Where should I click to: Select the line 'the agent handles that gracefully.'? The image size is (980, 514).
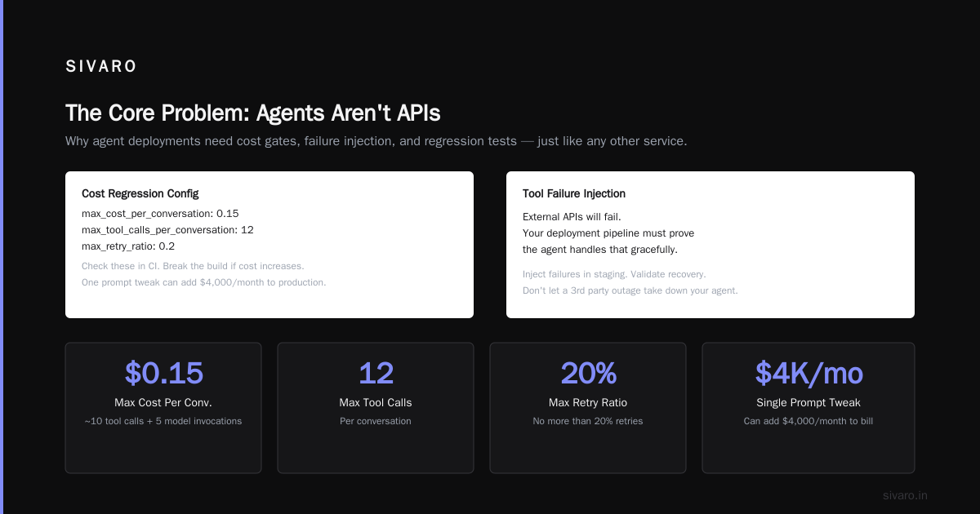pyautogui.click(x=600, y=250)
